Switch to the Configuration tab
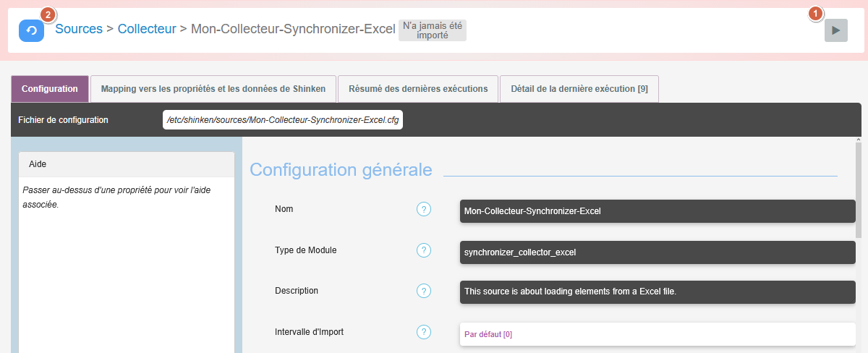 coord(50,89)
